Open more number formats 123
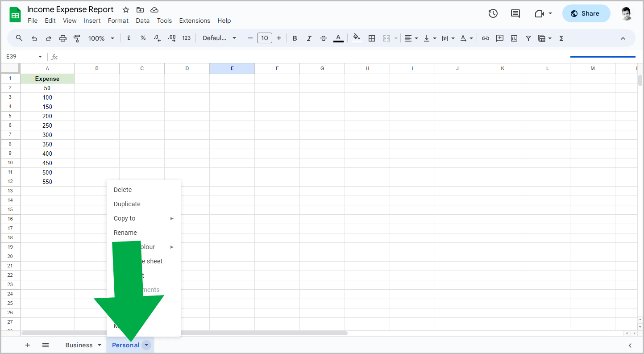644x354 pixels. 187,38
